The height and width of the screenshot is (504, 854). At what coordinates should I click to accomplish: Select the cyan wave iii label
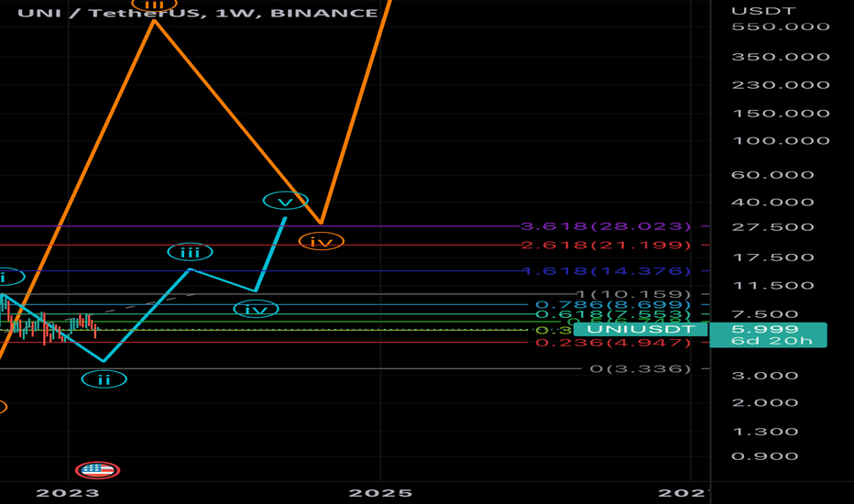pyautogui.click(x=190, y=252)
